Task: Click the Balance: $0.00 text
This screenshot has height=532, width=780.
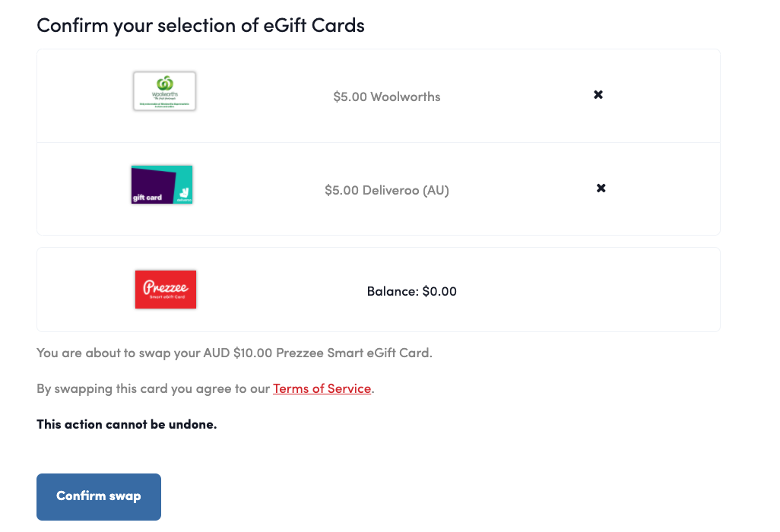Action: [x=411, y=290]
